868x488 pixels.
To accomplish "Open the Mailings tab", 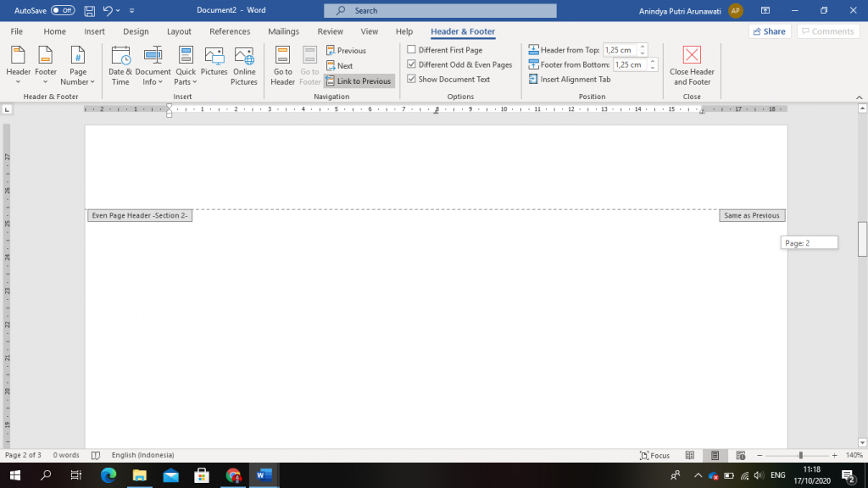I will (x=283, y=31).
